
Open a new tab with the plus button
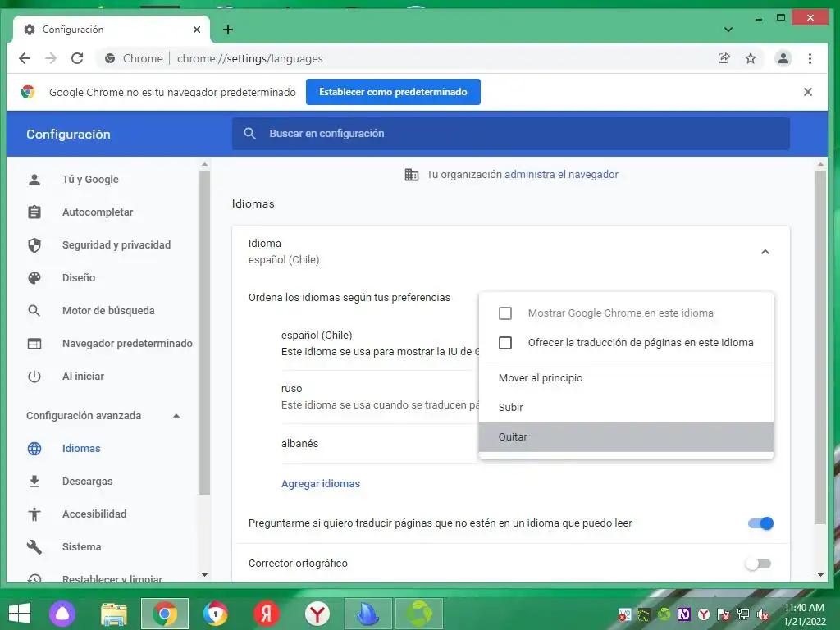pos(228,30)
